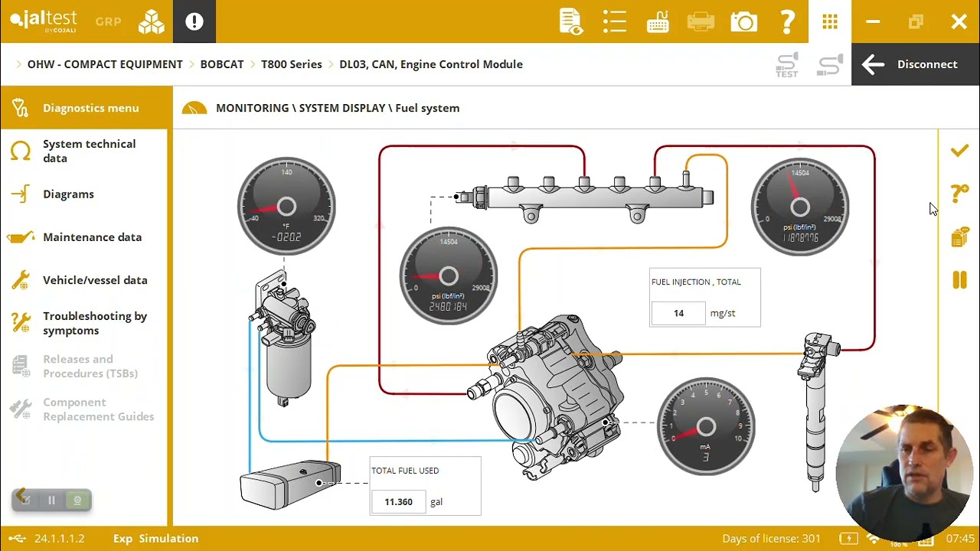Viewport: 980px width, 551px height.
Task: Click the diagnostic cable connection icon
Action: 830,64
